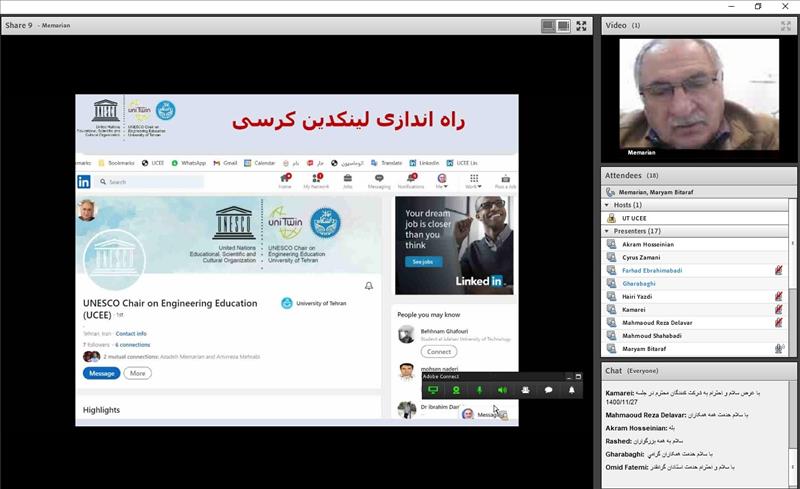Image resolution: width=800 pixels, height=489 pixels.
Task: Click the bell icon on UCEE profile
Action: coord(369,286)
